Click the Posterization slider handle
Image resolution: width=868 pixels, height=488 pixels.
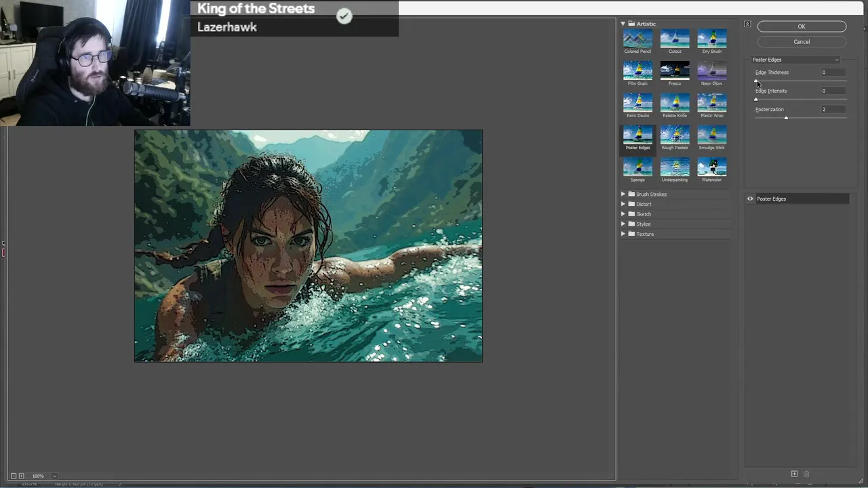pyautogui.click(x=786, y=118)
